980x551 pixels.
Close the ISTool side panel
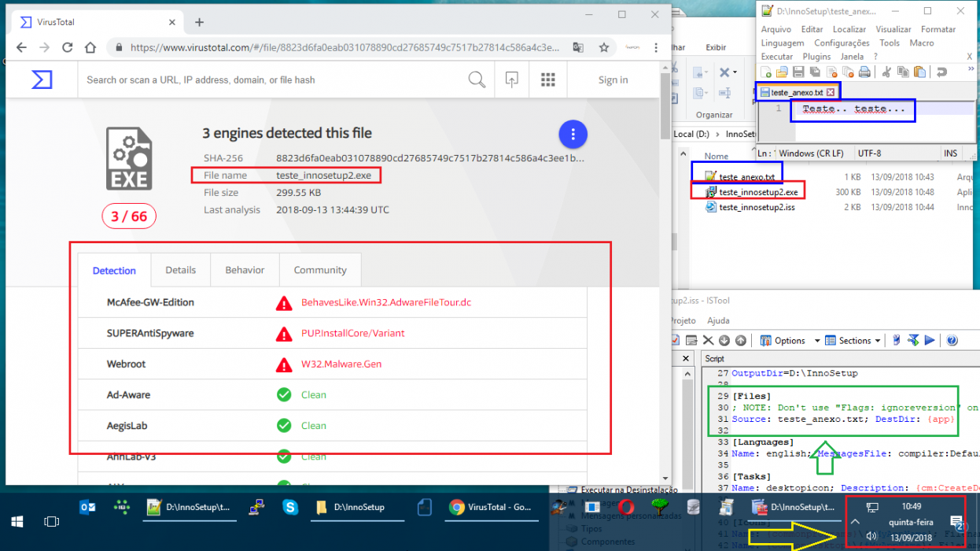pos(687,358)
